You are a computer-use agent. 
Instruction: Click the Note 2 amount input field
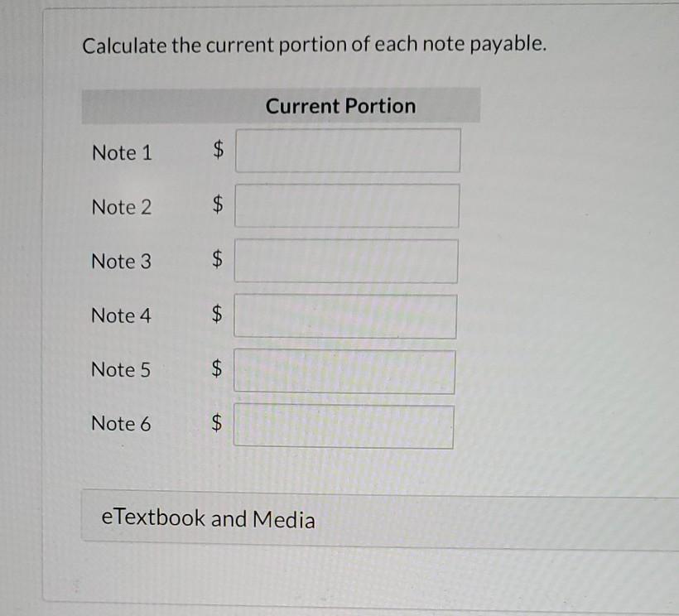tap(347, 205)
